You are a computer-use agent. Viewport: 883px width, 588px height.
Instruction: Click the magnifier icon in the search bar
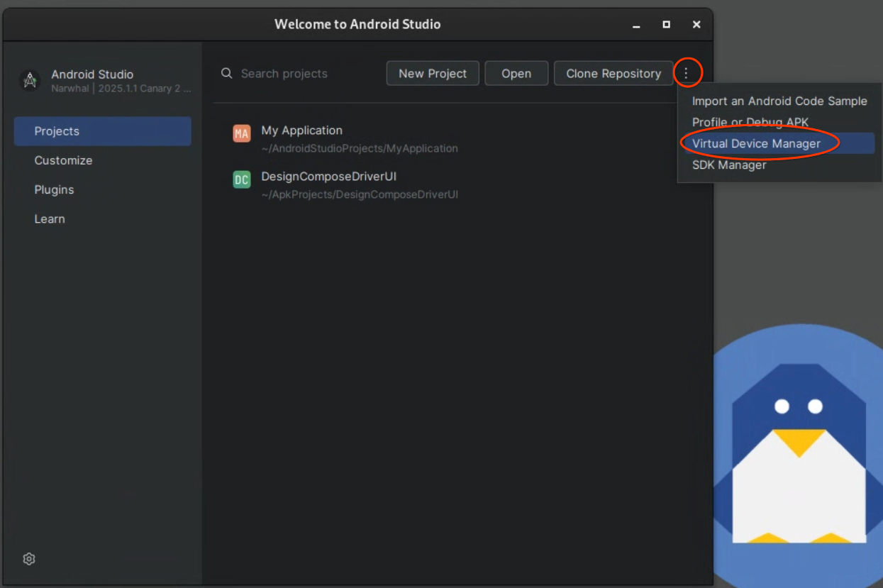(x=227, y=73)
